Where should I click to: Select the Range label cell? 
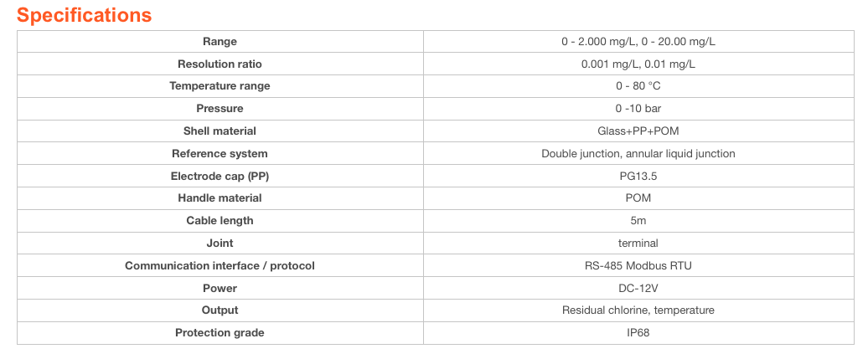click(220, 42)
